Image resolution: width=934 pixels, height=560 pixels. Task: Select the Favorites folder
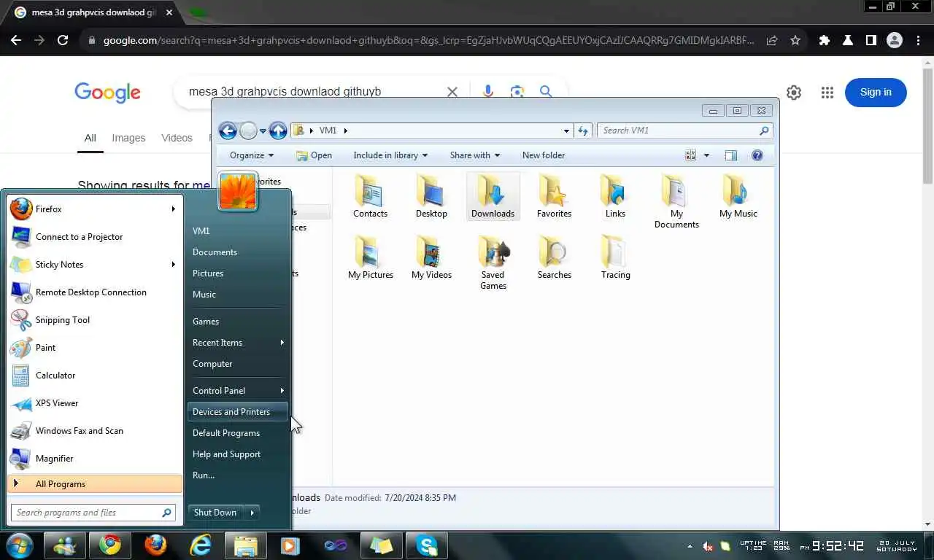(554, 196)
